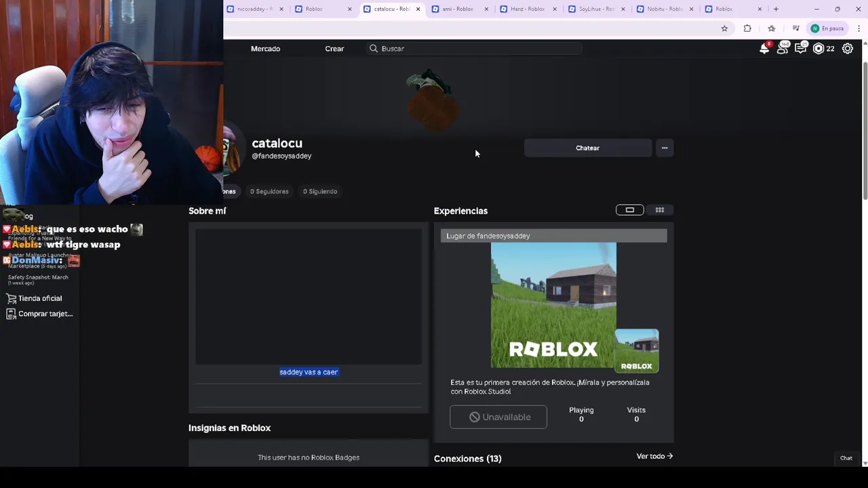This screenshot has height=488, width=868.
Task: Open the 'En pausa' Chrome profile chip
Action: (827, 28)
